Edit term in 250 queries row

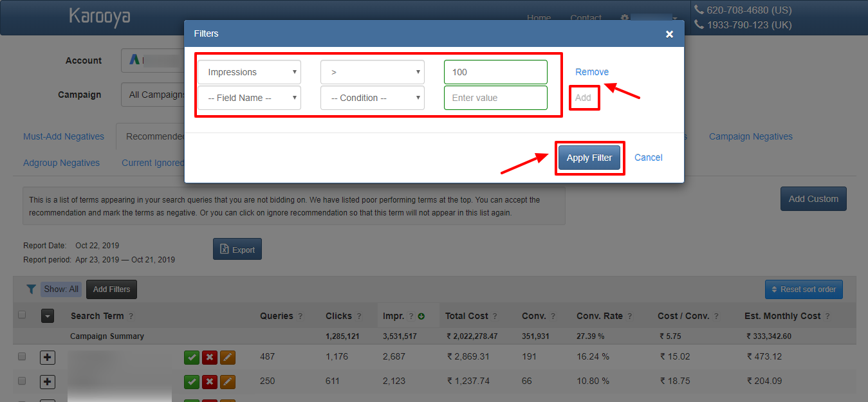[228, 382]
